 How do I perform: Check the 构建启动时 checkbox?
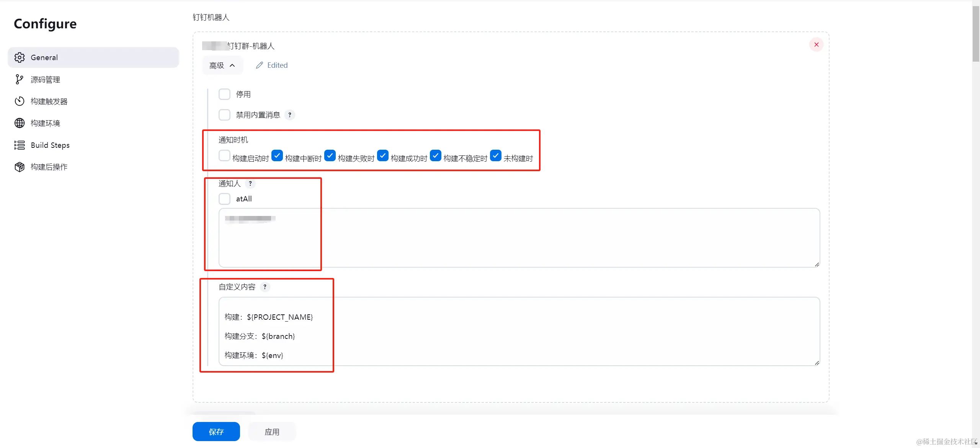pos(224,156)
